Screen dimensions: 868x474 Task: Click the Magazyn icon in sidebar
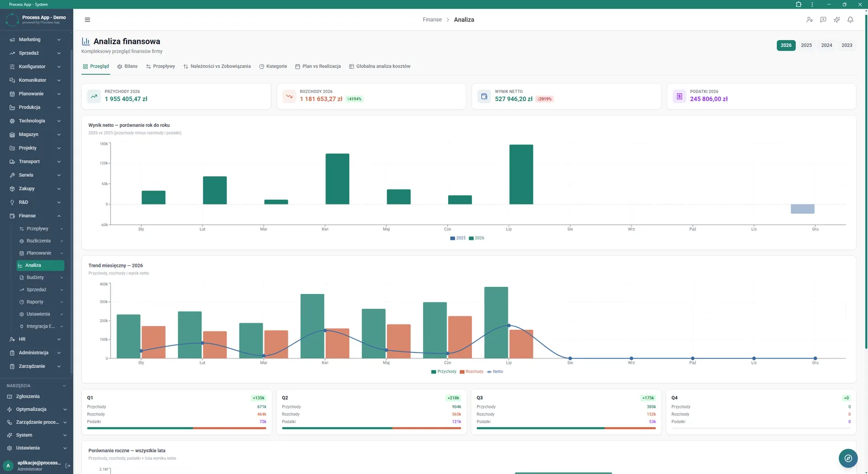click(12, 134)
